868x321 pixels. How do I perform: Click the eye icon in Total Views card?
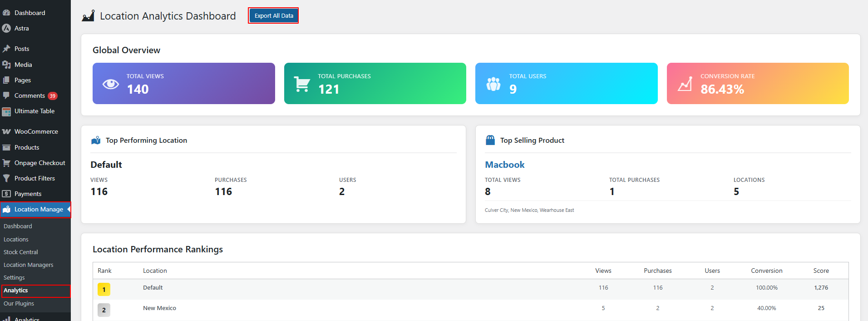(111, 84)
